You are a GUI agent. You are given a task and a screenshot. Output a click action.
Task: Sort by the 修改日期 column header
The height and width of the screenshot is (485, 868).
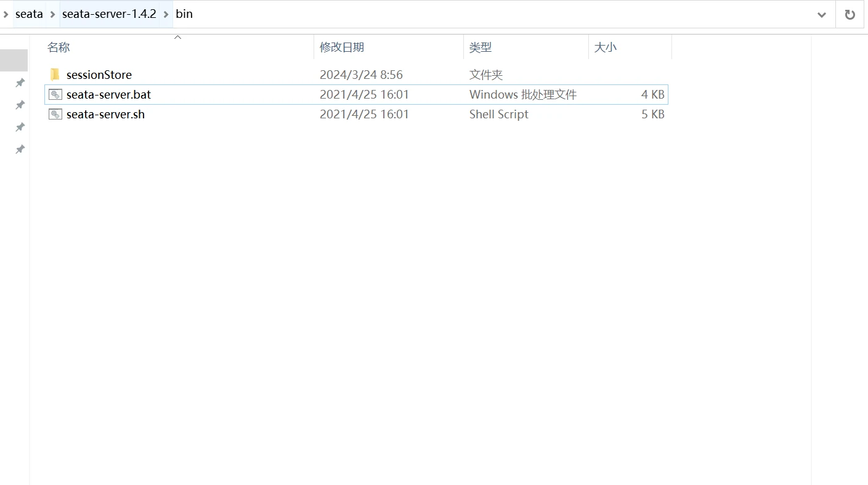click(342, 47)
